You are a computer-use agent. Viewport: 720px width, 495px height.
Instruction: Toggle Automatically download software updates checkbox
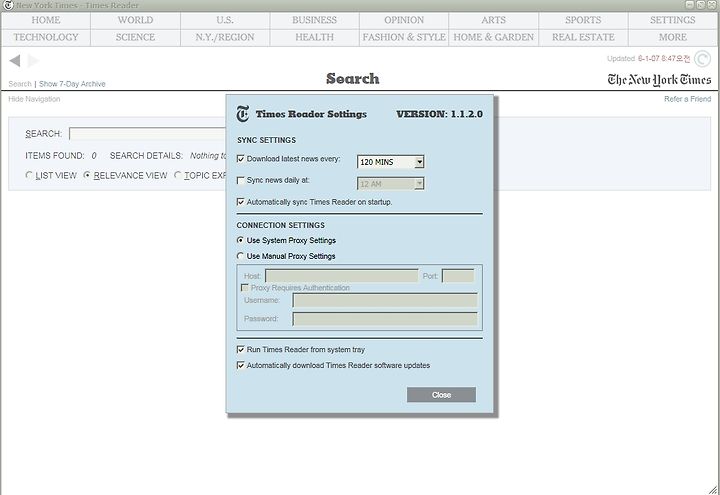pyautogui.click(x=240, y=365)
